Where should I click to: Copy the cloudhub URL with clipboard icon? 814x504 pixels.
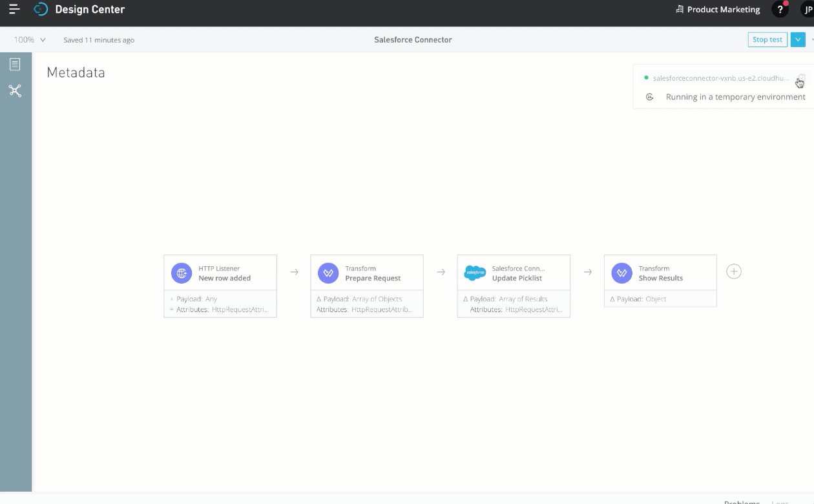(800, 78)
